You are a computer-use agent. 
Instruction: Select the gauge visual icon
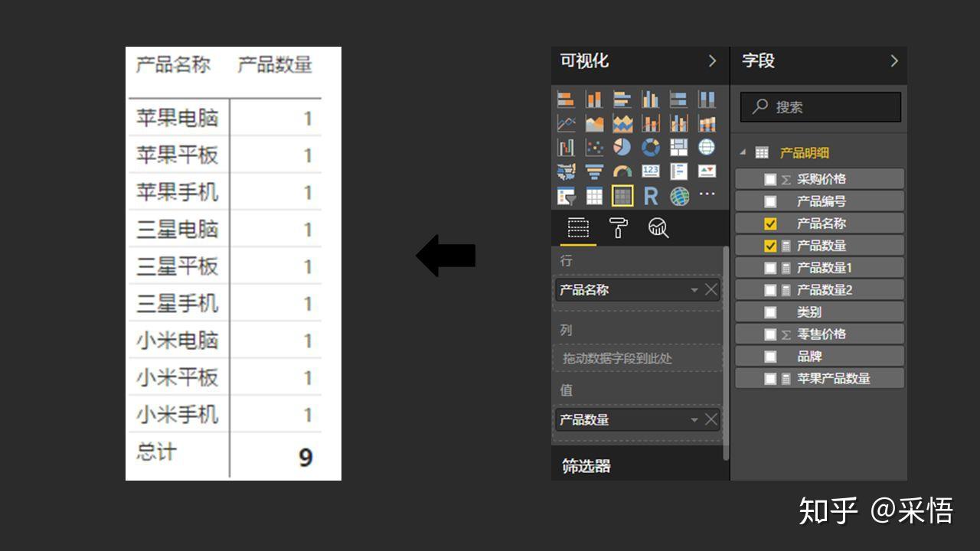[x=622, y=171]
